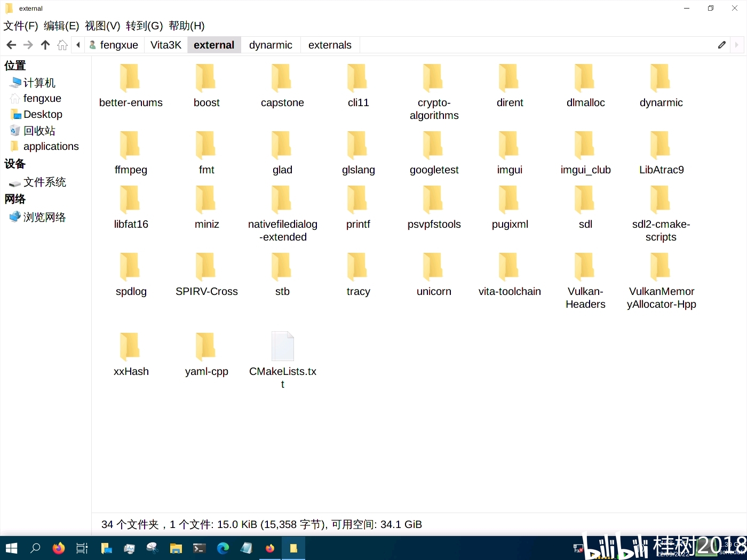Select the dirent folder icon
Screen dimensions: 747x560
tap(509, 78)
